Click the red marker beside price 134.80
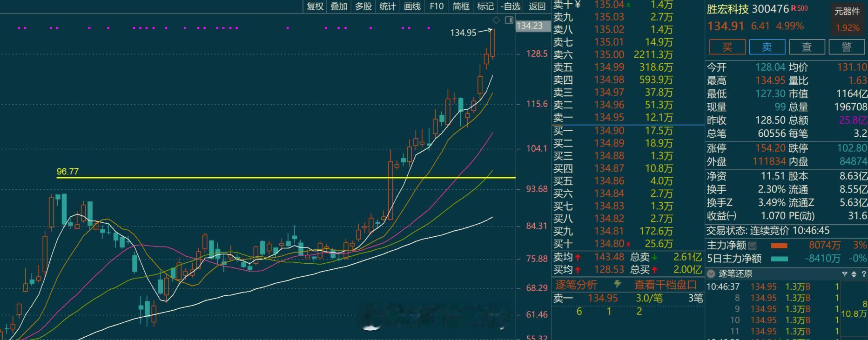The height and width of the screenshot is (340, 868). (628, 244)
